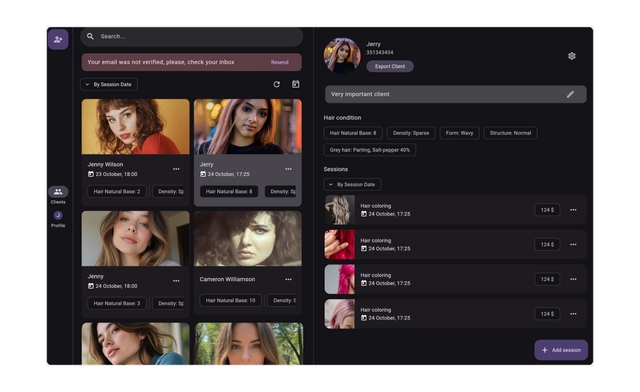Viewport: 640px width, 392px height.
Task: Open fourth session's pastel pink hair thumbnail
Action: (x=340, y=314)
